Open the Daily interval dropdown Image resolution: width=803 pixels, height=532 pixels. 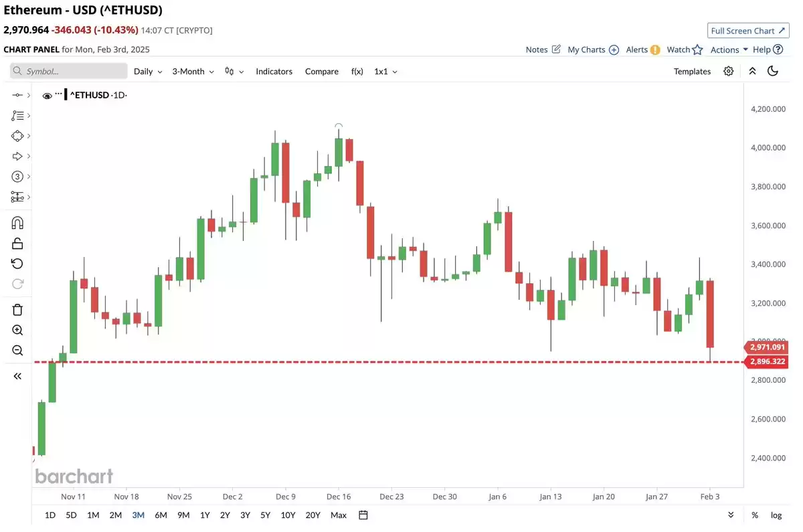pyautogui.click(x=148, y=71)
